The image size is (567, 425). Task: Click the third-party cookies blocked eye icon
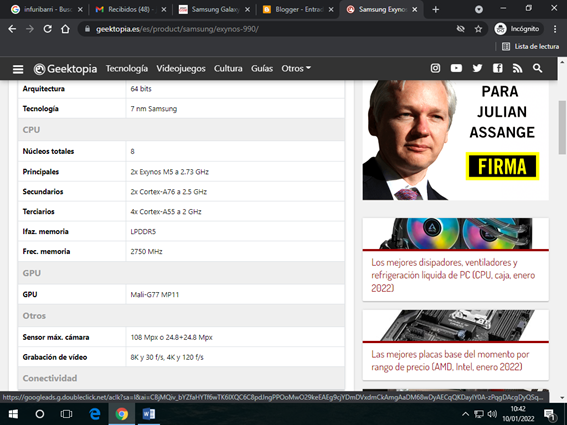click(x=460, y=29)
